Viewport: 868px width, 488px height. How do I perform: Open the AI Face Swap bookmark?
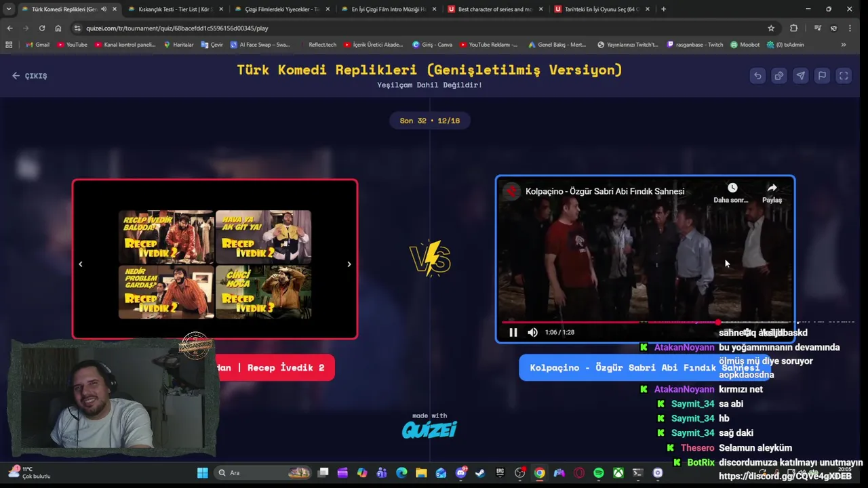point(260,45)
